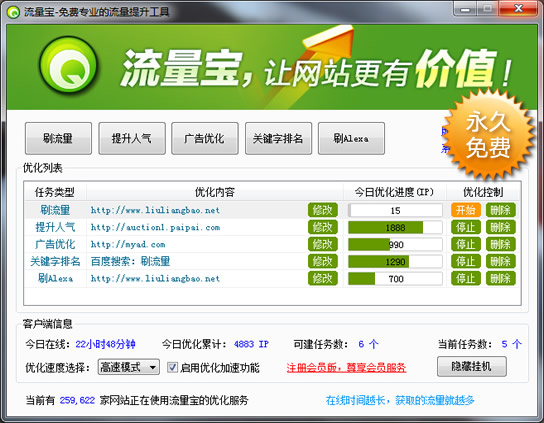Stop the 提升人气 task

tap(466, 227)
